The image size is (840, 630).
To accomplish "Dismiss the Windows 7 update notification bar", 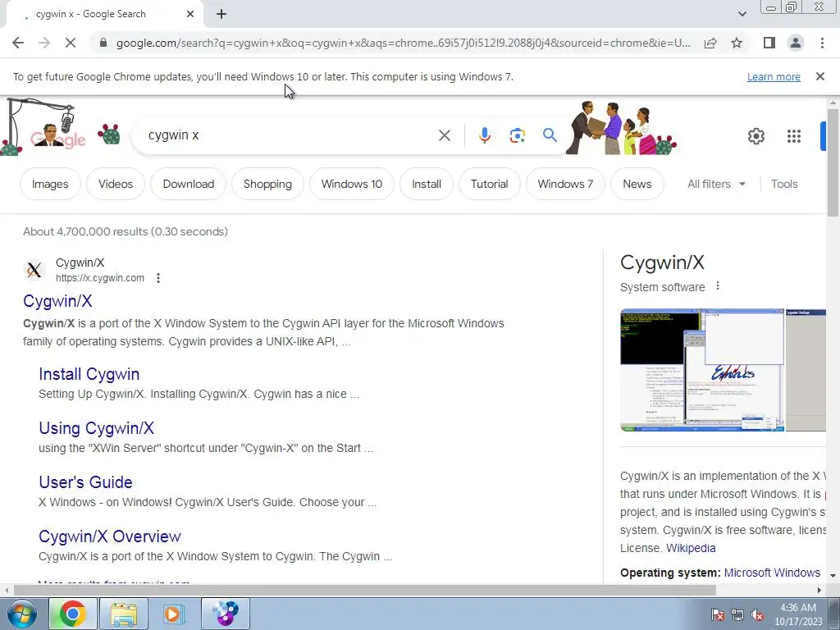I will click(x=819, y=76).
